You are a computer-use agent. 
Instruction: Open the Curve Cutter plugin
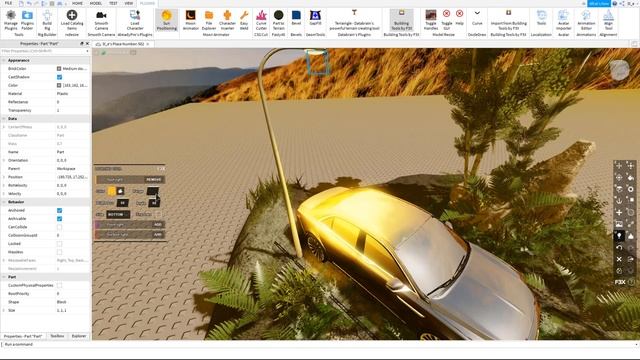(x=261, y=20)
